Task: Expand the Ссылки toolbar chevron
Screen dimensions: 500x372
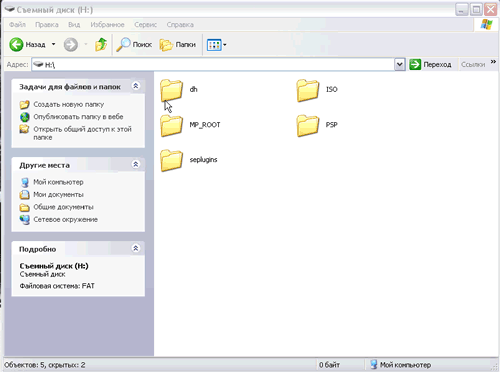Action: pyautogui.click(x=493, y=62)
